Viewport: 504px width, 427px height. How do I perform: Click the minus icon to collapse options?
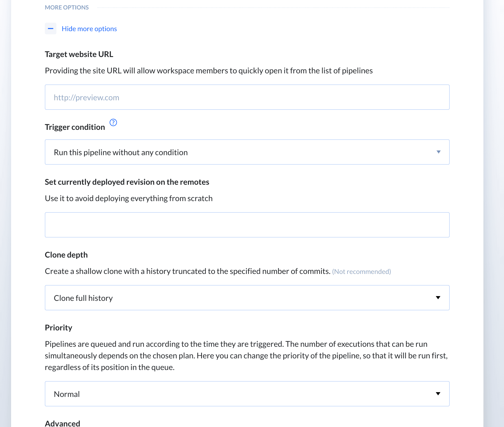click(51, 29)
